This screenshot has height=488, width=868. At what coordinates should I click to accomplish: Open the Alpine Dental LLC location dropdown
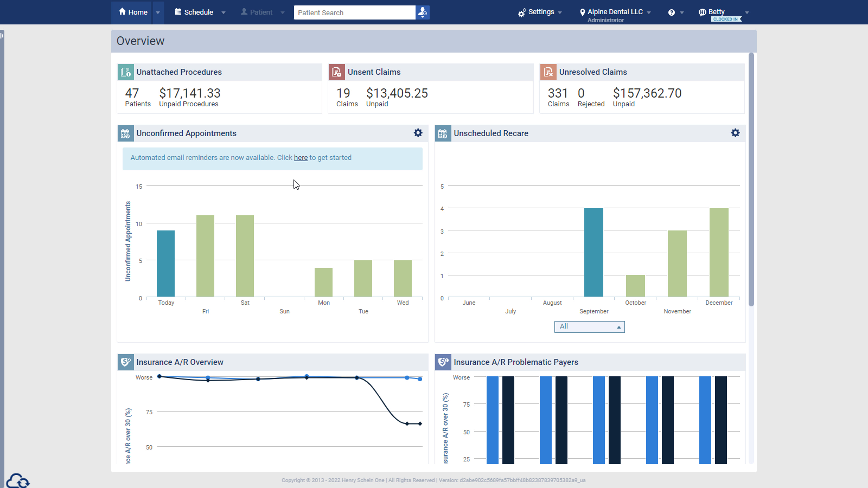615,12
